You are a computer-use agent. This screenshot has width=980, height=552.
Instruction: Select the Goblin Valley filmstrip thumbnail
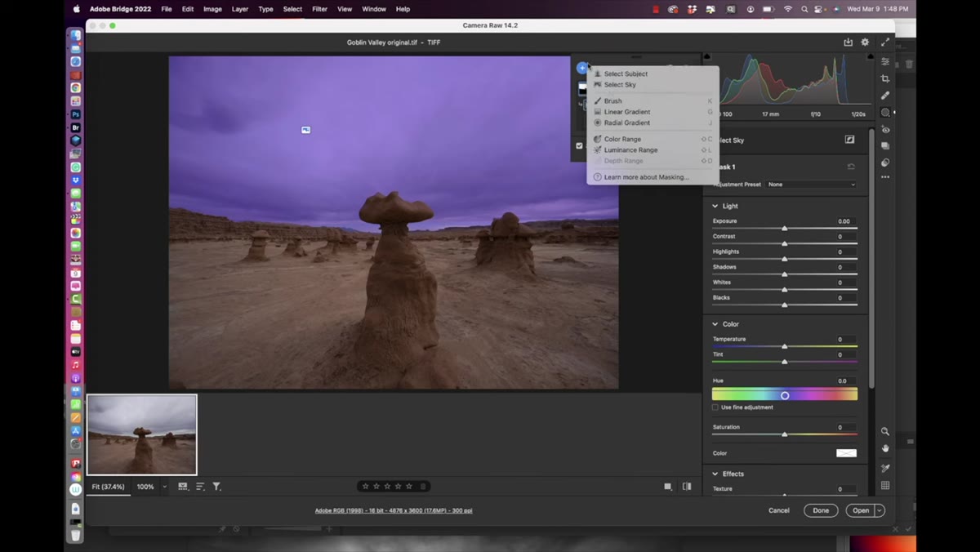click(x=142, y=434)
